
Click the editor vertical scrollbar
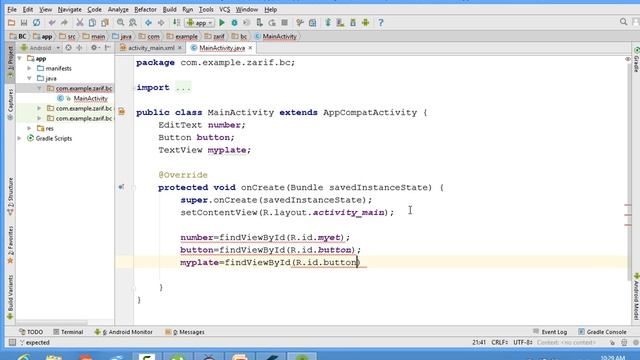(628, 171)
